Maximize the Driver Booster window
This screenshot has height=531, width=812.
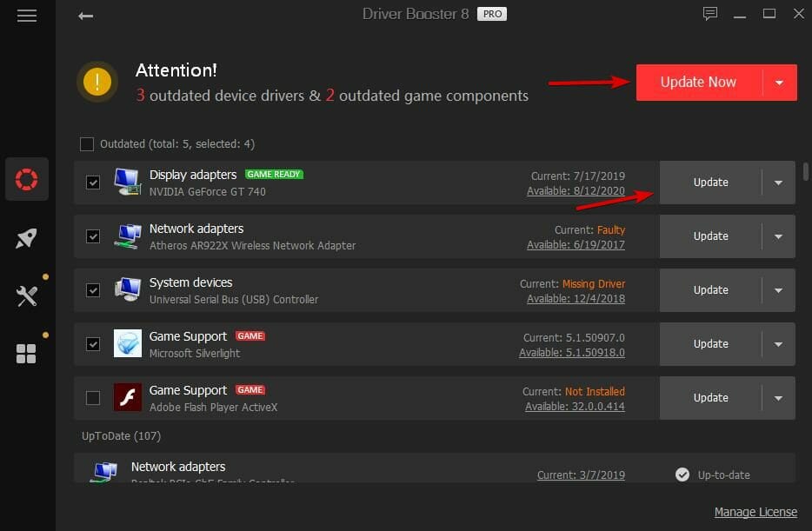(769, 14)
